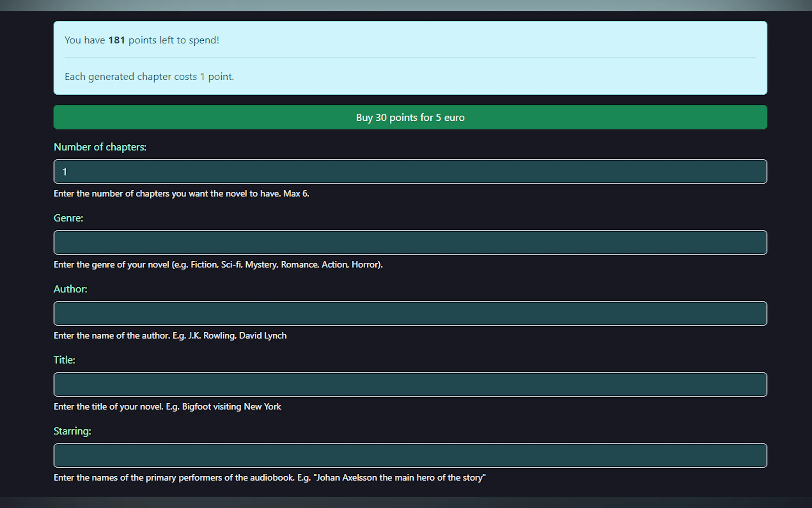
Task: Click the 'Author:' field label
Action: pyautogui.click(x=71, y=289)
